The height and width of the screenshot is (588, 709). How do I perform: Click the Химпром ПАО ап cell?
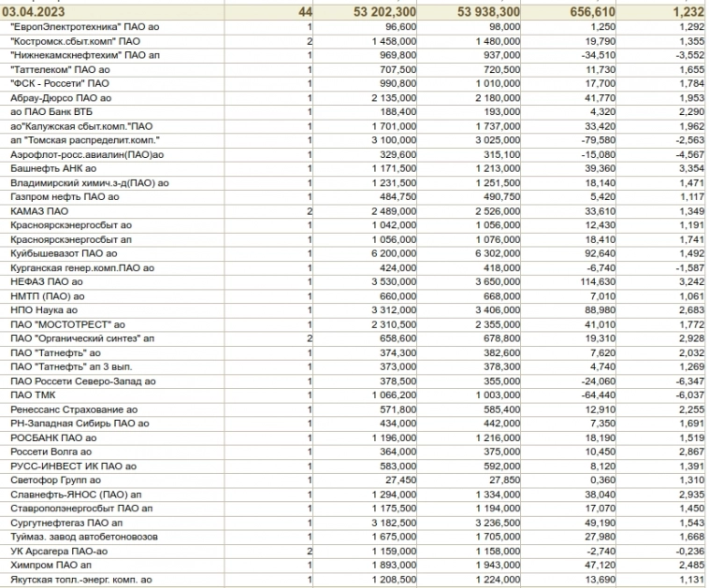51,565
